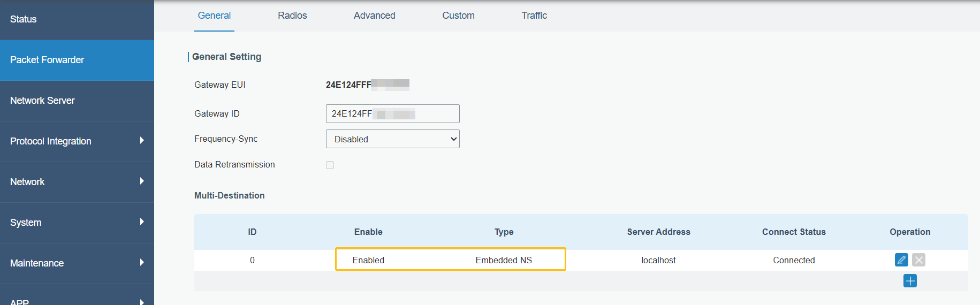This screenshot has height=305, width=980.
Task: Open Network section in sidebar
Action: (x=77, y=182)
